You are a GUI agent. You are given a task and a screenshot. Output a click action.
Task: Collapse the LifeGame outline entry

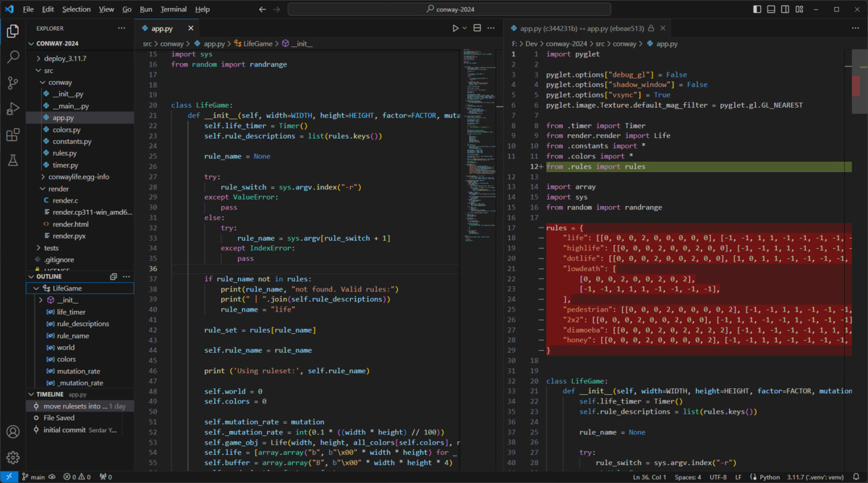coord(35,287)
